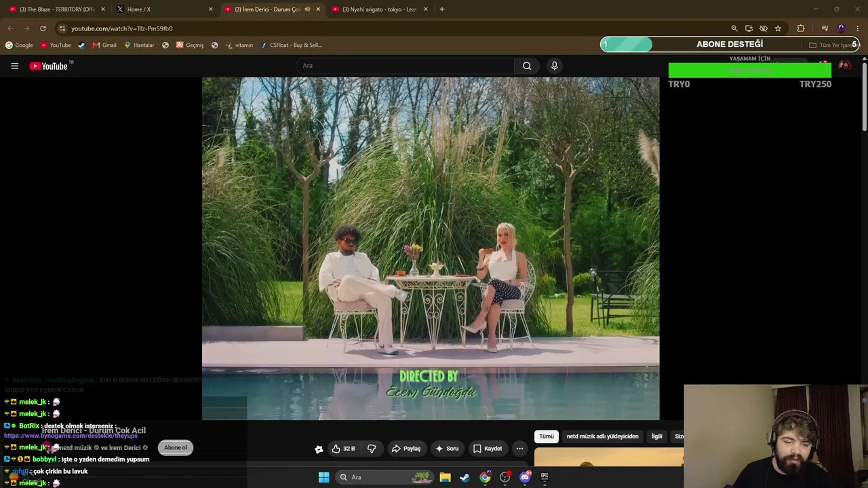The height and width of the screenshot is (488, 868).
Task: Open the CSFloat - Buy & Sell bookmark
Action: click(x=292, y=45)
